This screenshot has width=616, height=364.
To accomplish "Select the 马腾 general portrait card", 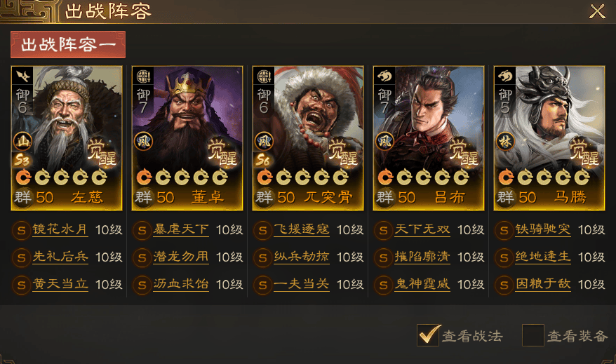I will pos(549,138).
